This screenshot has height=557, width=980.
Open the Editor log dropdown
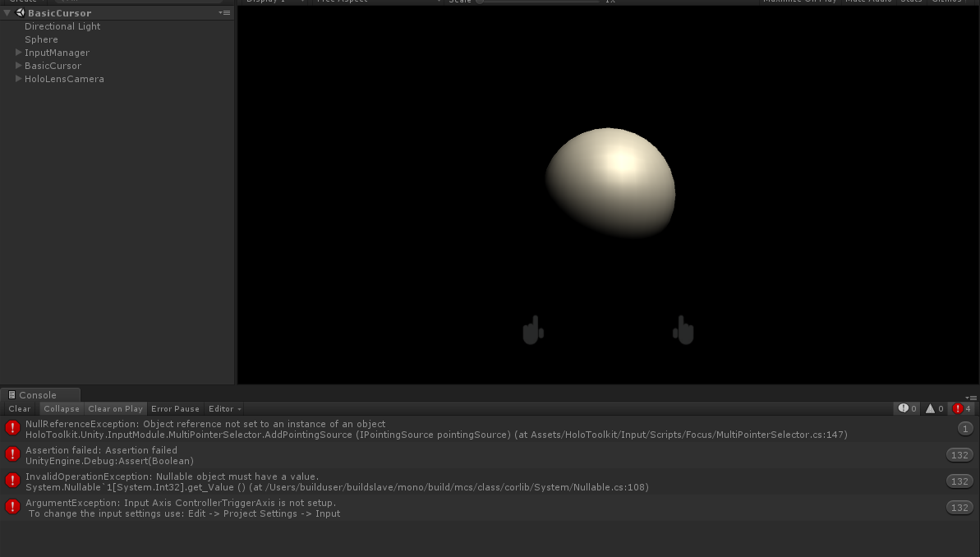click(223, 408)
